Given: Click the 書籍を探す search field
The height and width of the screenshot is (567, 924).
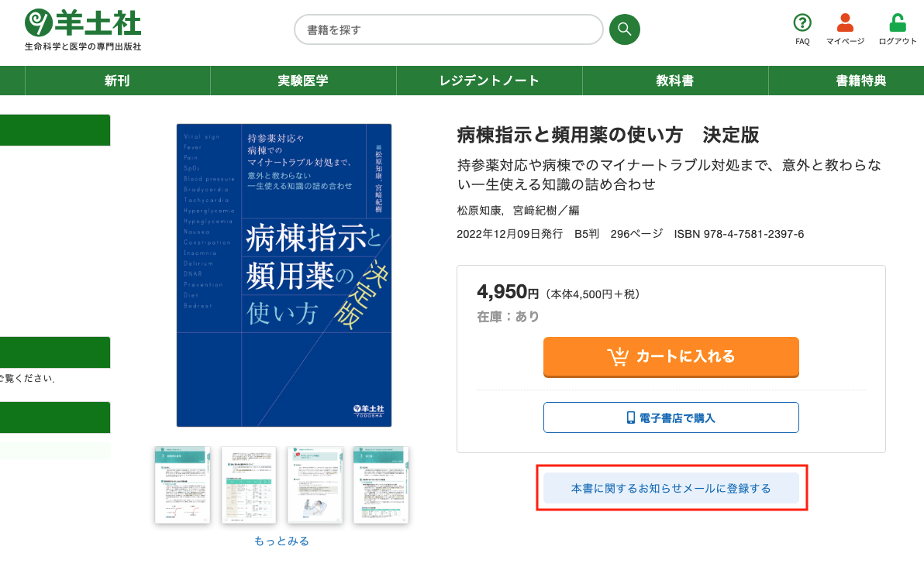Looking at the screenshot, I should [x=449, y=29].
